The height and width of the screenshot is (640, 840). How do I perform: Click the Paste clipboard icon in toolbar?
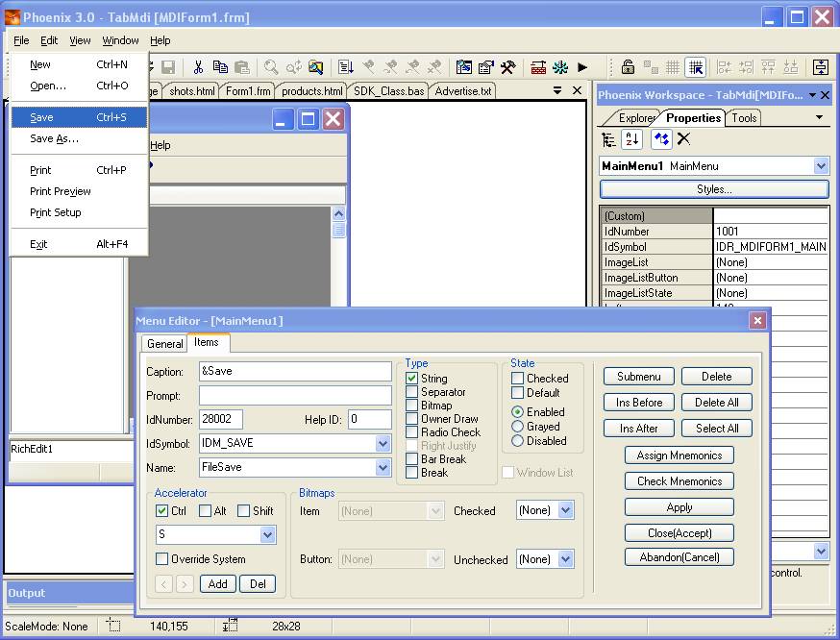(242, 67)
